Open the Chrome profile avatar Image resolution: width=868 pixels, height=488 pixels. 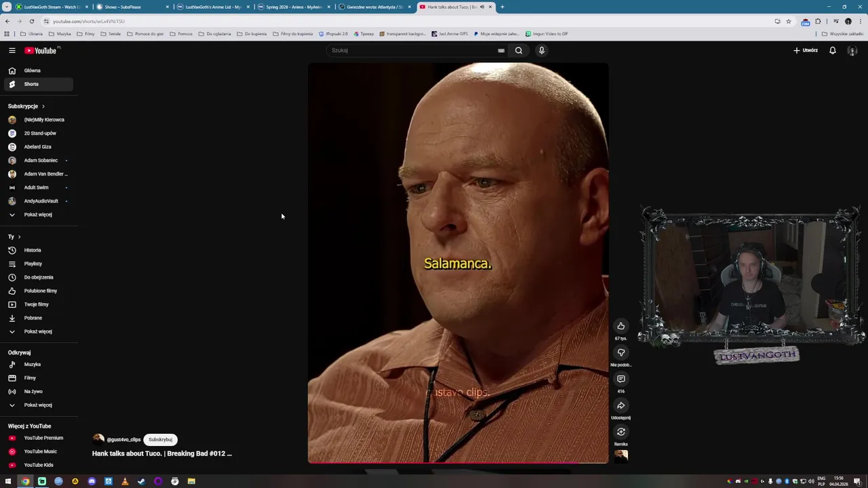point(848,21)
